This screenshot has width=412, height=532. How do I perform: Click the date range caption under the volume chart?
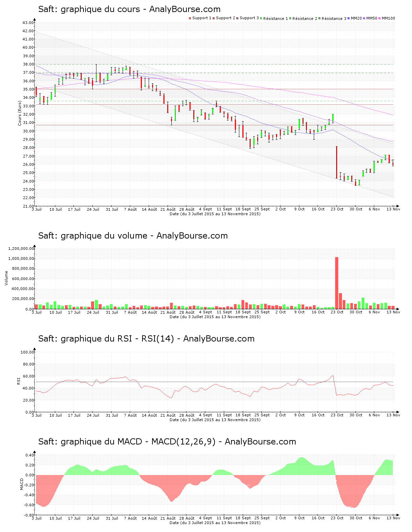215,317
